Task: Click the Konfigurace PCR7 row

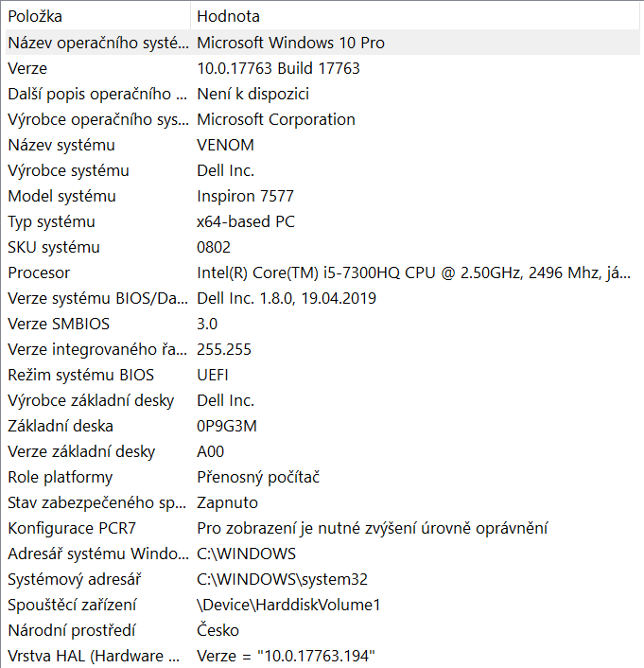Action: (68, 528)
